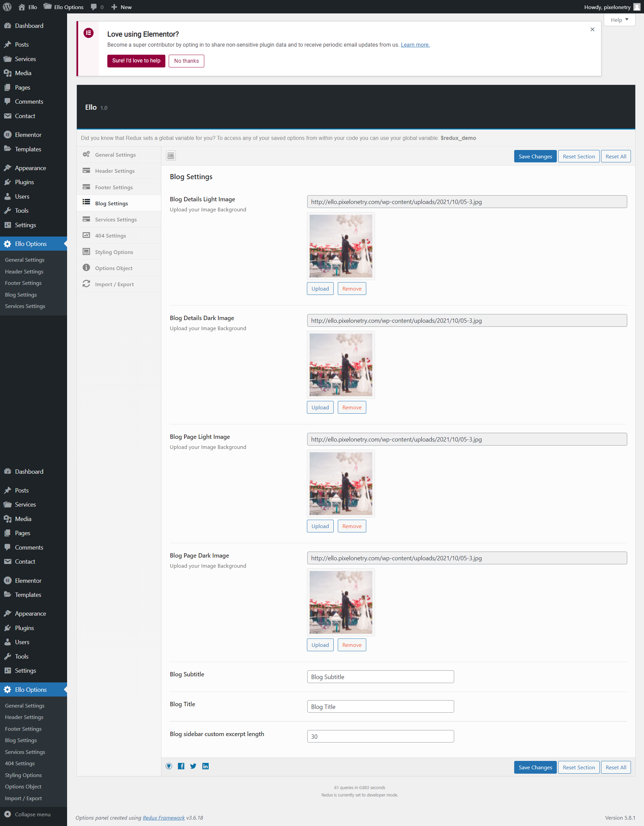The height and width of the screenshot is (826, 644).
Task: Click the expand all sections icon
Action: coord(171,155)
